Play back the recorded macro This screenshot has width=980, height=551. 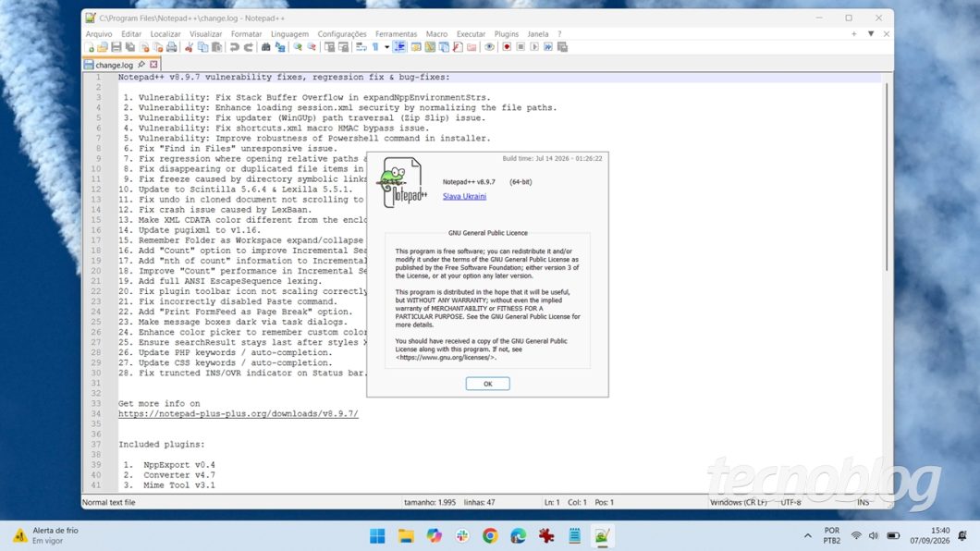point(534,47)
